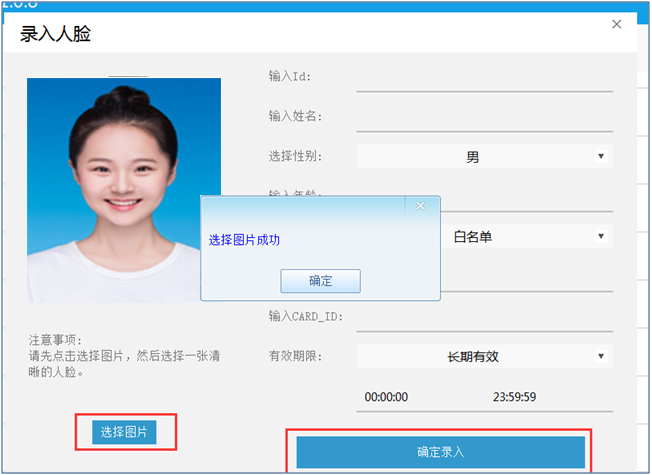Focus the 输入CARD_ID text field
The width and height of the screenshot is (652, 475).
484,317
